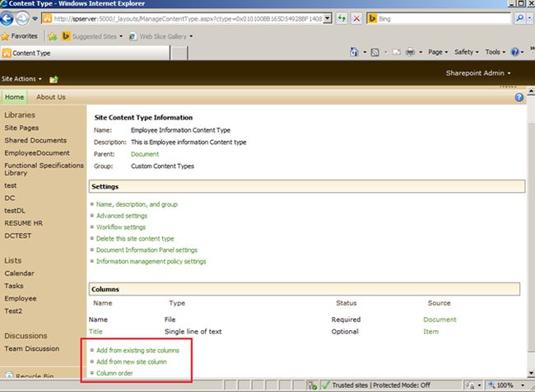Click the RSS feeds toolbar icon
Image resolution: width=535 pixels, height=392 pixels.
(x=374, y=52)
